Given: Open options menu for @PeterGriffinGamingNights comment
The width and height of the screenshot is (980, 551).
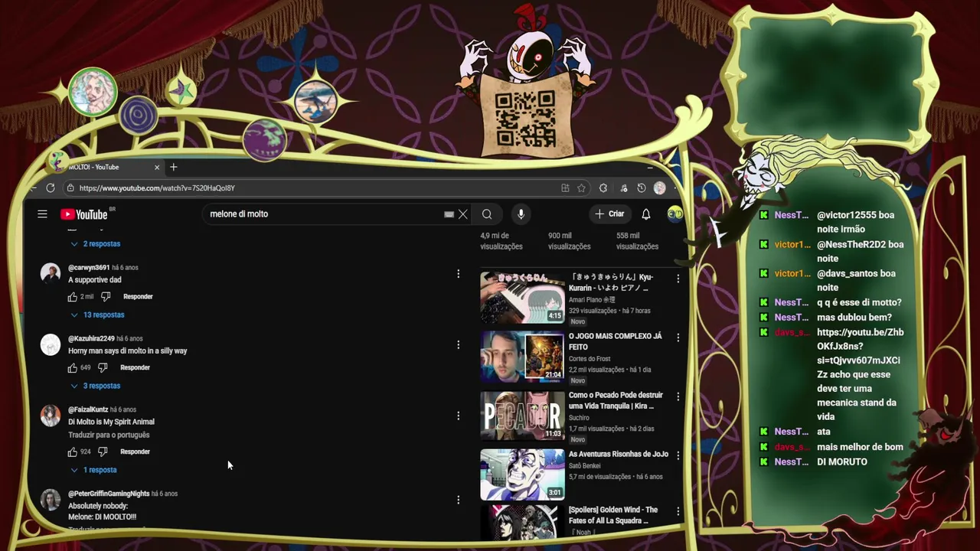Looking at the screenshot, I should pyautogui.click(x=458, y=500).
